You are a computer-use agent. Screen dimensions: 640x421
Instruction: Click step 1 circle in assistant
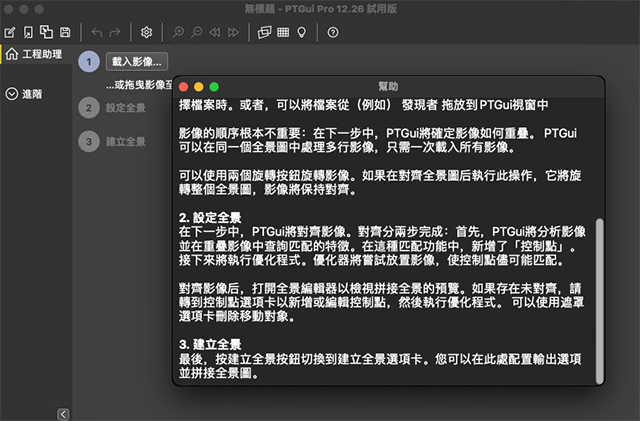pyautogui.click(x=89, y=62)
